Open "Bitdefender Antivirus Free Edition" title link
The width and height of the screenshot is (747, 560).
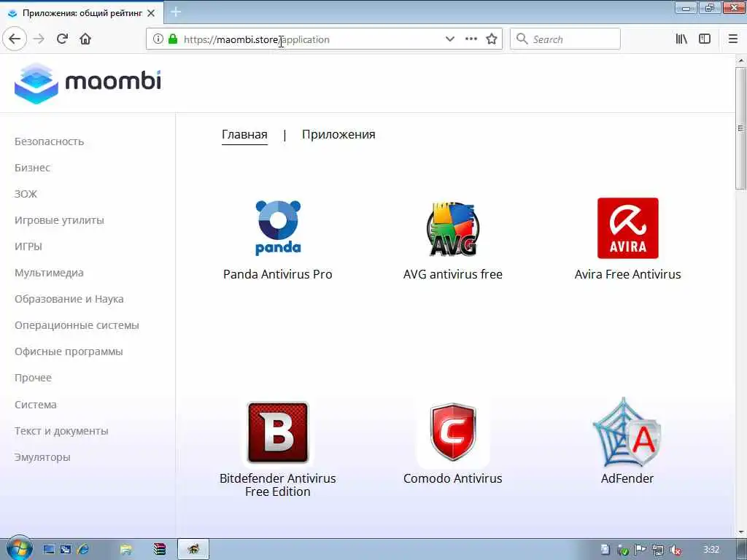tap(278, 485)
